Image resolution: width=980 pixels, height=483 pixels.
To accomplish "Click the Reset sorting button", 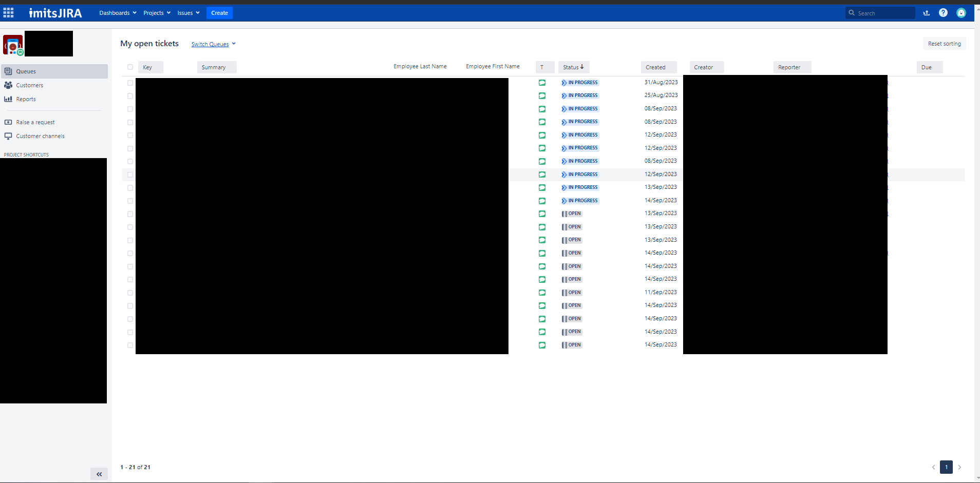I will pos(944,44).
